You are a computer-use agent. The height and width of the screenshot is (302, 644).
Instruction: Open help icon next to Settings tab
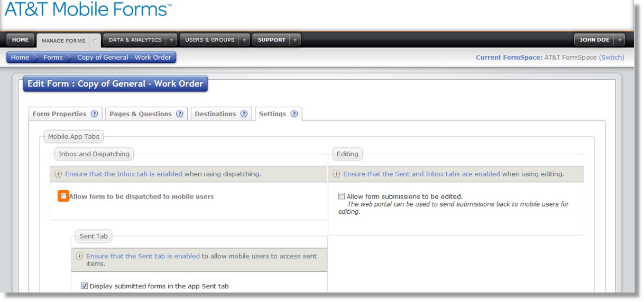point(294,114)
